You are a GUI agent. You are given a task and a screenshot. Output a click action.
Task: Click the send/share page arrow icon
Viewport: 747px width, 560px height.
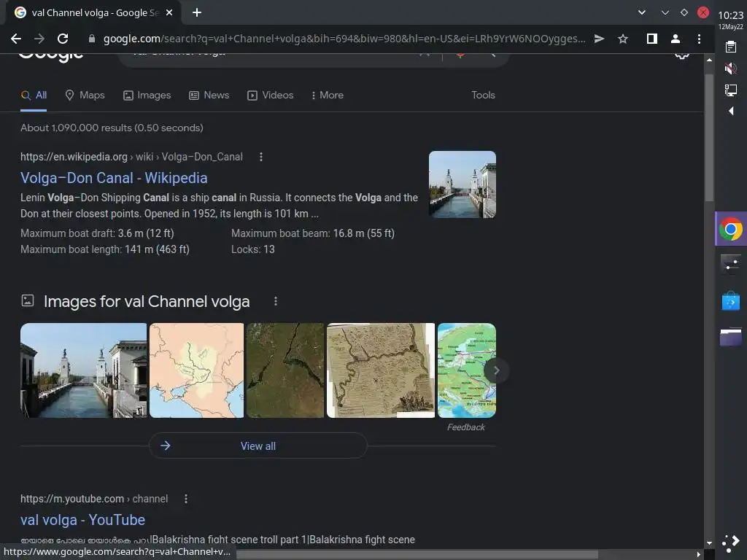click(x=600, y=39)
